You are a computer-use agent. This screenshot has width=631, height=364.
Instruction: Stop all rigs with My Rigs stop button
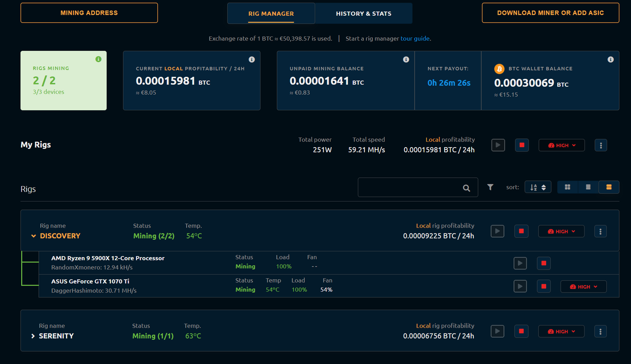click(522, 145)
